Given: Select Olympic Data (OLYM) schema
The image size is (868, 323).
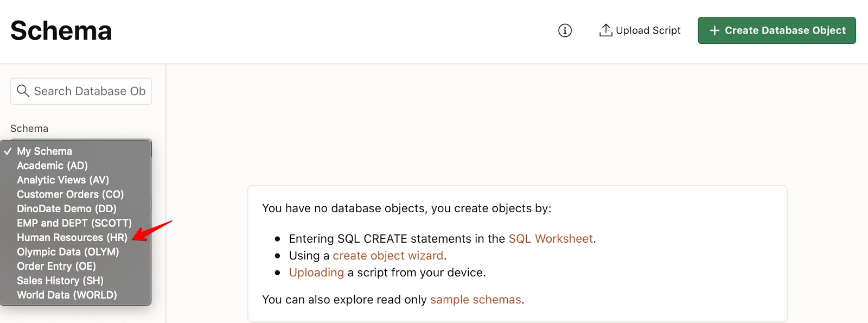Looking at the screenshot, I should coord(68,251).
